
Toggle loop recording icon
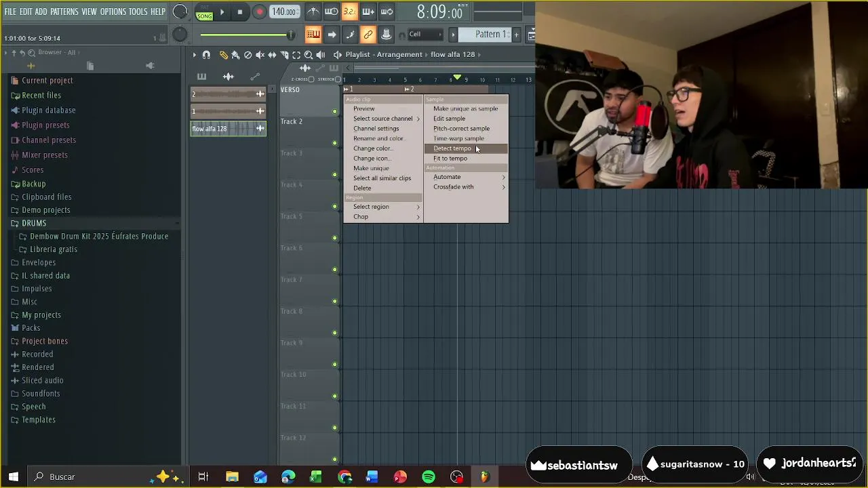click(387, 12)
